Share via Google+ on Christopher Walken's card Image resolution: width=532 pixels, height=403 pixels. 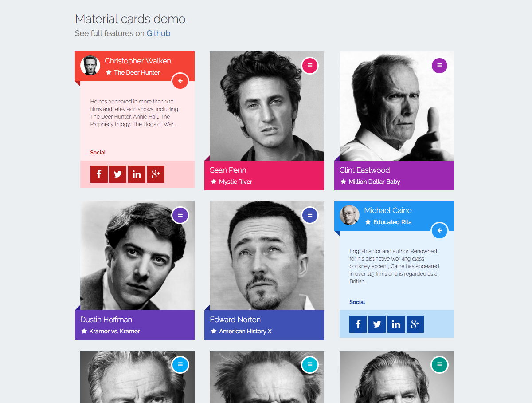(156, 174)
